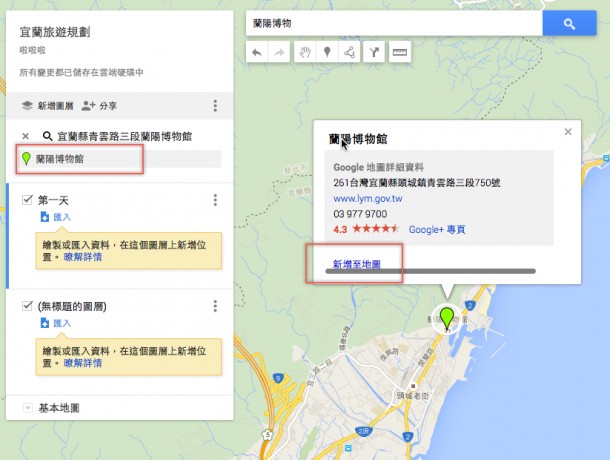Click 第一天 layer title

(53, 200)
